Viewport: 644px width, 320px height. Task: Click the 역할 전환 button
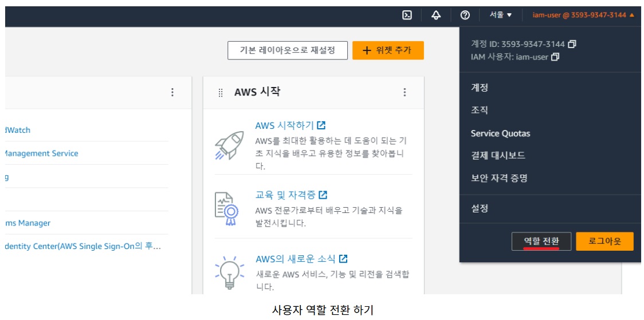pyautogui.click(x=541, y=241)
